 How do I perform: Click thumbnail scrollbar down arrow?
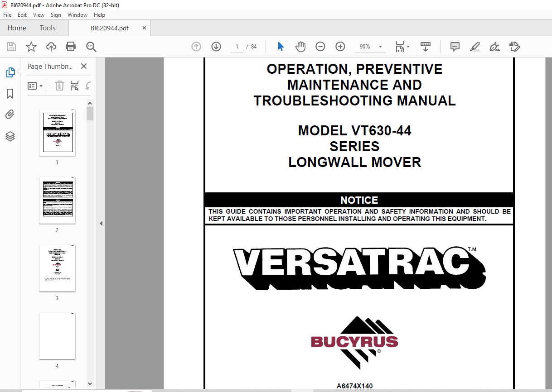click(90, 383)
